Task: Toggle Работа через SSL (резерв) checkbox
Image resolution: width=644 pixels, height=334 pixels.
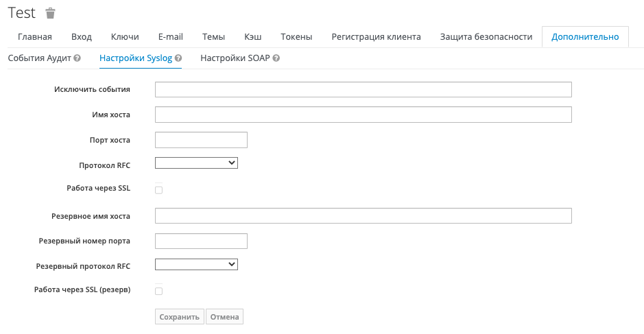Action: [x=159, y=291]
